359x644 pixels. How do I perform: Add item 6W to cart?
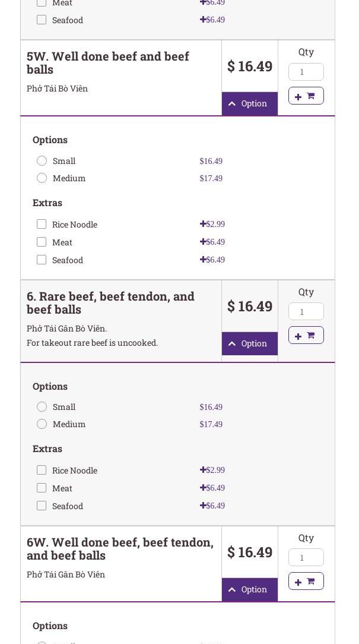(306, 581)
